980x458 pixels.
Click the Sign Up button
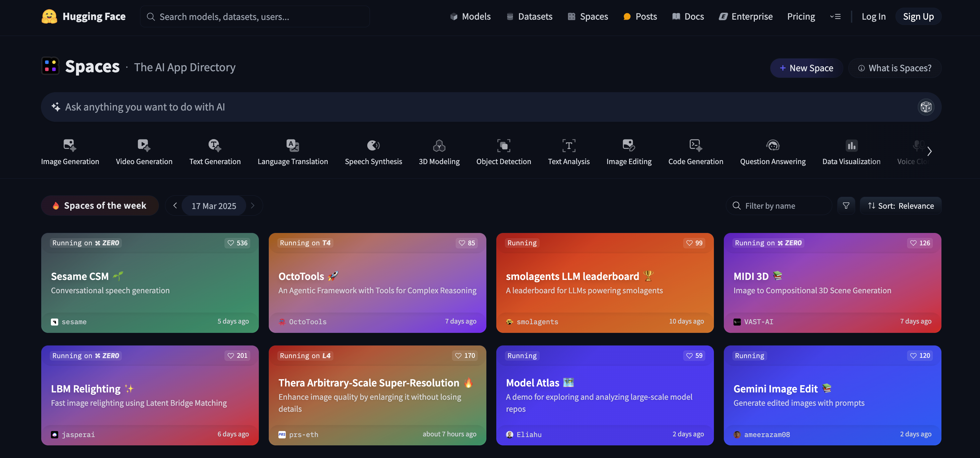[918, 16]
